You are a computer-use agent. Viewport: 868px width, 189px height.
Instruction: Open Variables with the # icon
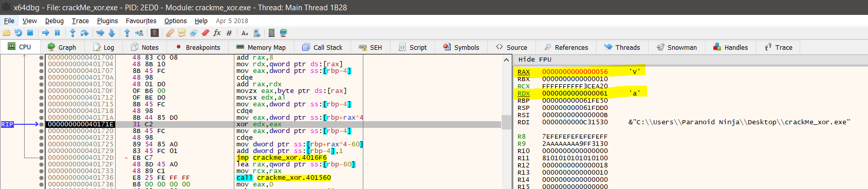[229, 33]
